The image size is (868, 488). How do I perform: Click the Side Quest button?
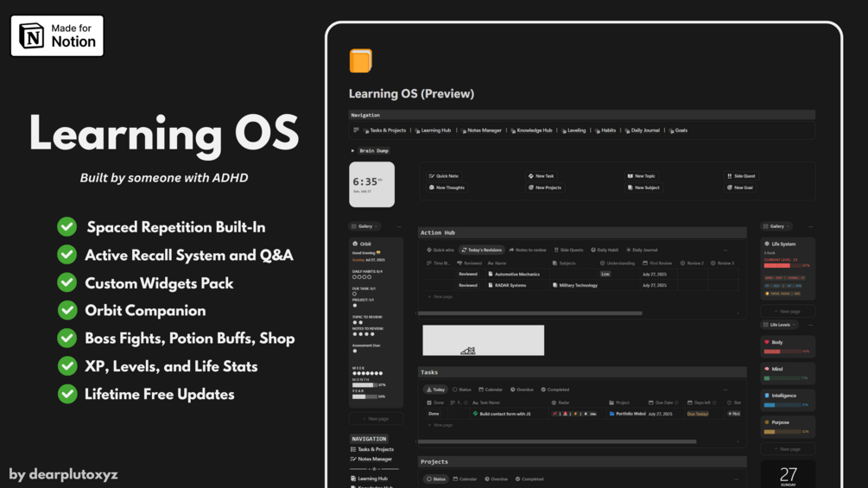(x=741, y=176)
